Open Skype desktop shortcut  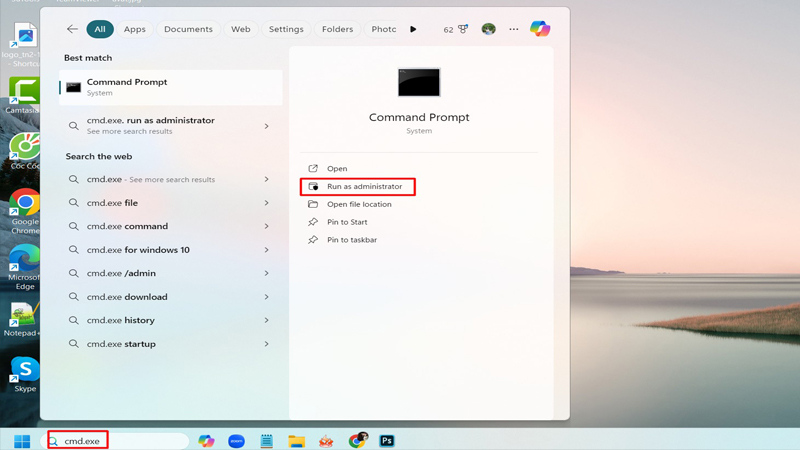(24, 374)
